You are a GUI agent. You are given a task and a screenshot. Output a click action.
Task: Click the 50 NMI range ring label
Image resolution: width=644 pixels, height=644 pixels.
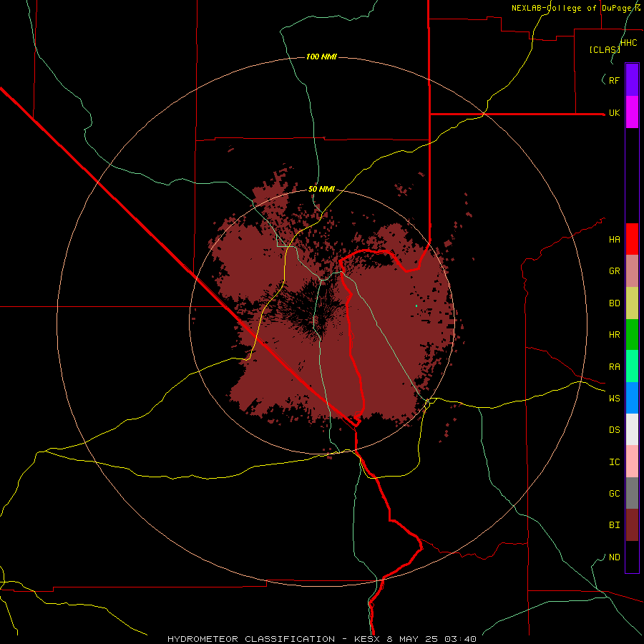tap(321, 189)
